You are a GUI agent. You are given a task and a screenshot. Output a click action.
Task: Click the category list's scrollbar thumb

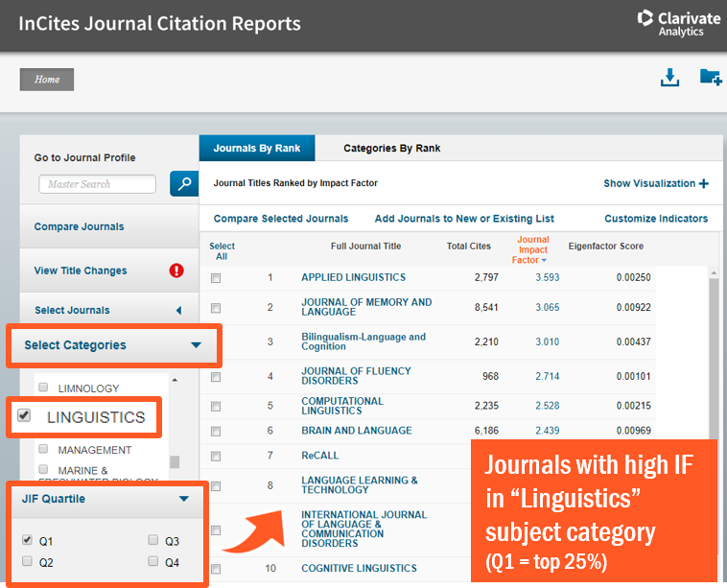pyautogui.click(x=175, y=462)
